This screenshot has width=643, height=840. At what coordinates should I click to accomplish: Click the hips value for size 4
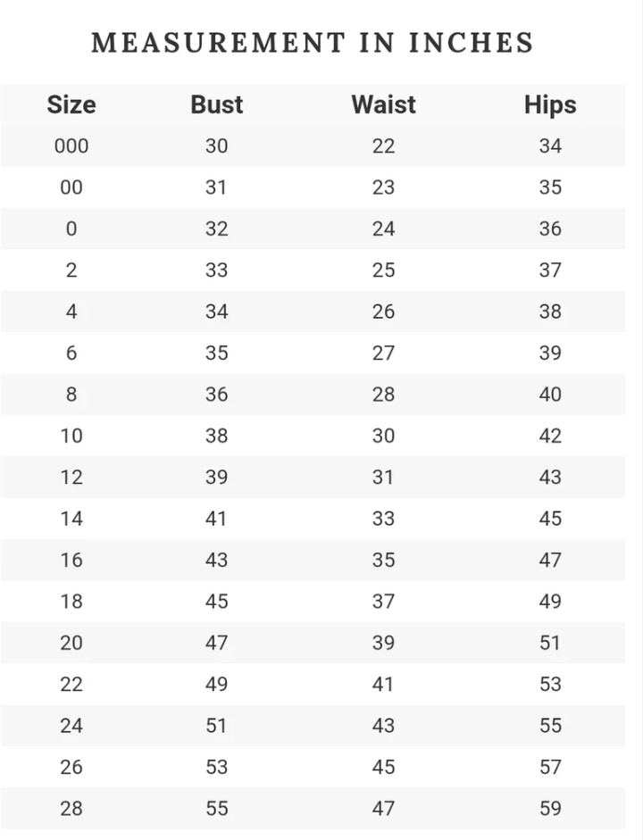[550, 312]
